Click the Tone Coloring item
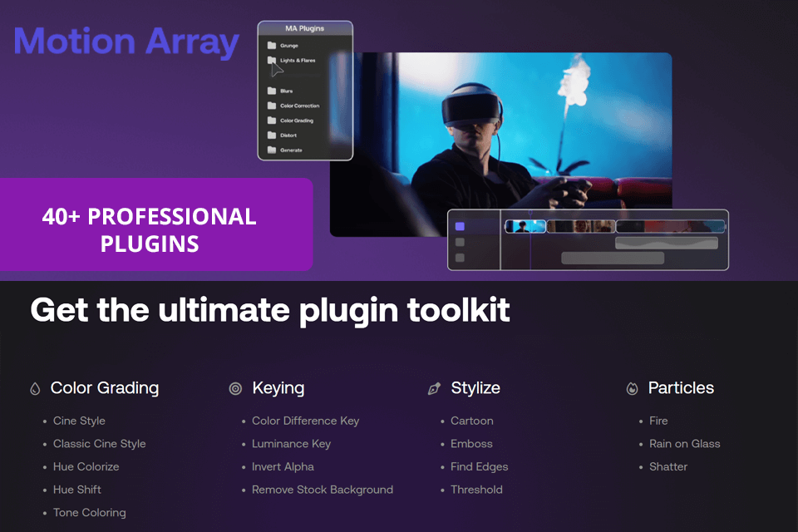This screenshot has width=798, height=532. point(90,513)
